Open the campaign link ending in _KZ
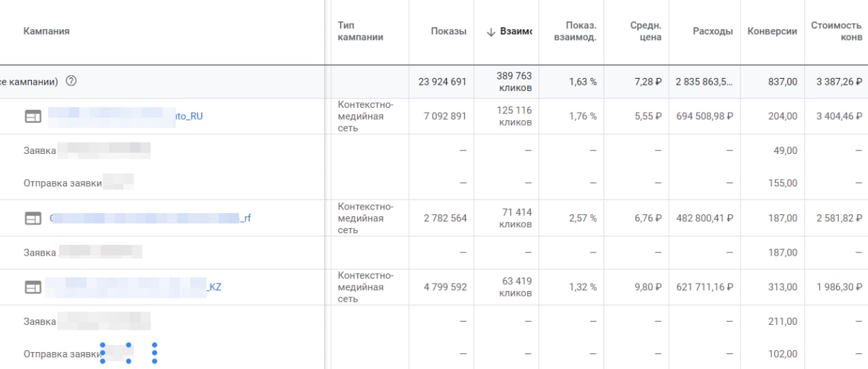Screen dimensions: 868x369 pyautogui.click(x=214, y=287)
